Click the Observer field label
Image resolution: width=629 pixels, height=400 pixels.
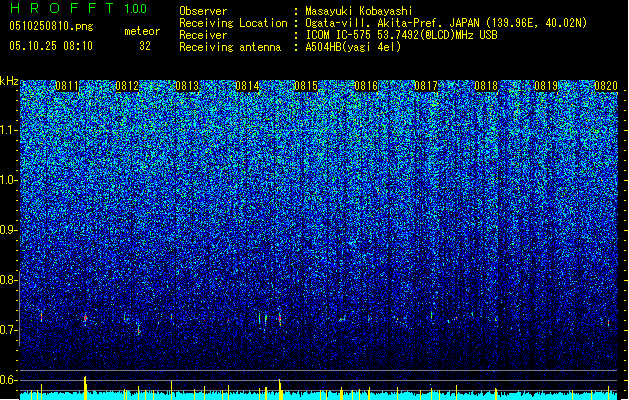coord(203,11)
